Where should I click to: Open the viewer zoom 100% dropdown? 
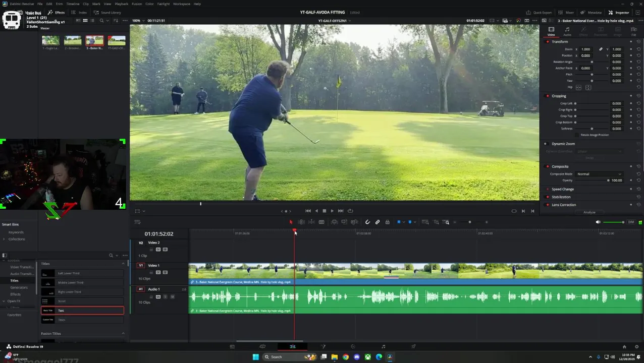137,21
